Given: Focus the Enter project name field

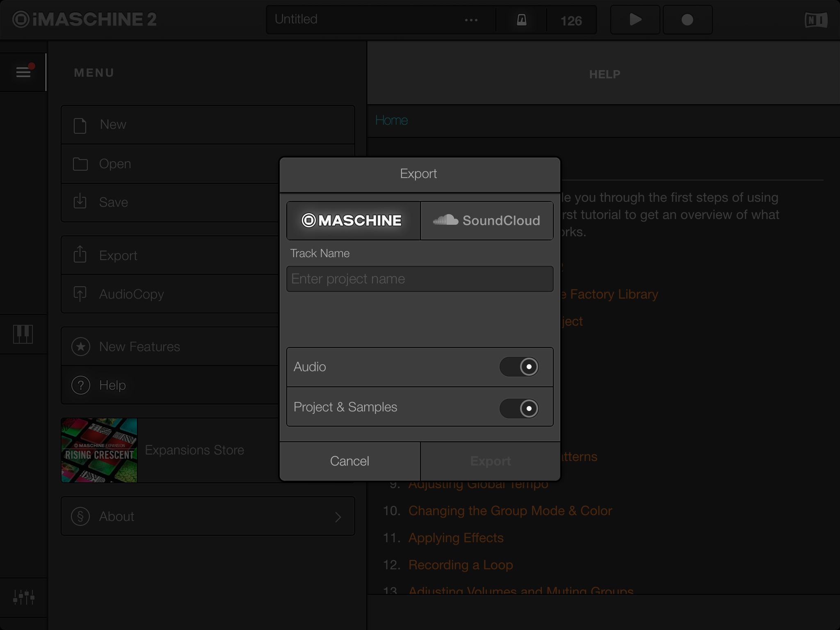Looking at the screenshot, I should [420, 279].
